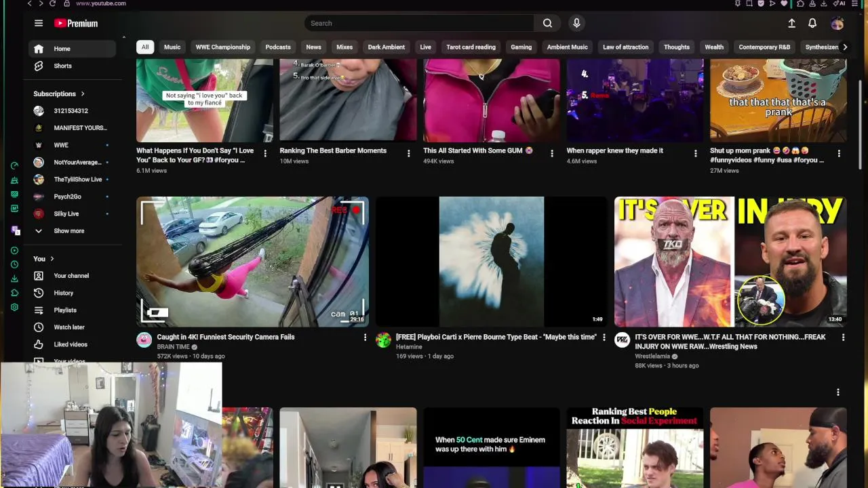Play the Playboi Carti type beat thumbnail

point(491,262)
